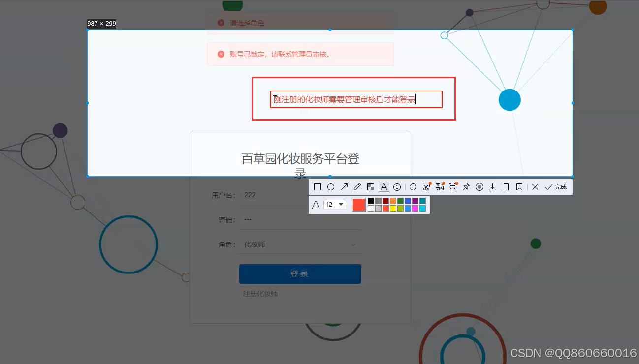
Task: Pick the dark green color swatch
Action: click(400, 201)
